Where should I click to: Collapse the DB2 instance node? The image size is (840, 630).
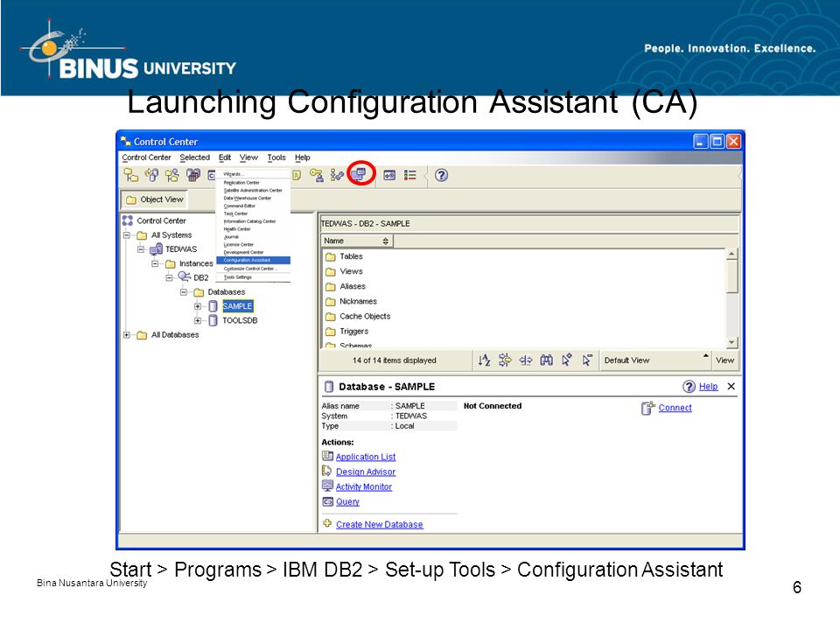pos(169,277)
